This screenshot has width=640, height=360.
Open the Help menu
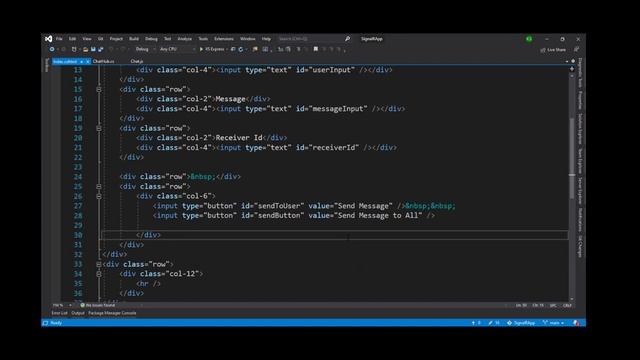(266, 39)
